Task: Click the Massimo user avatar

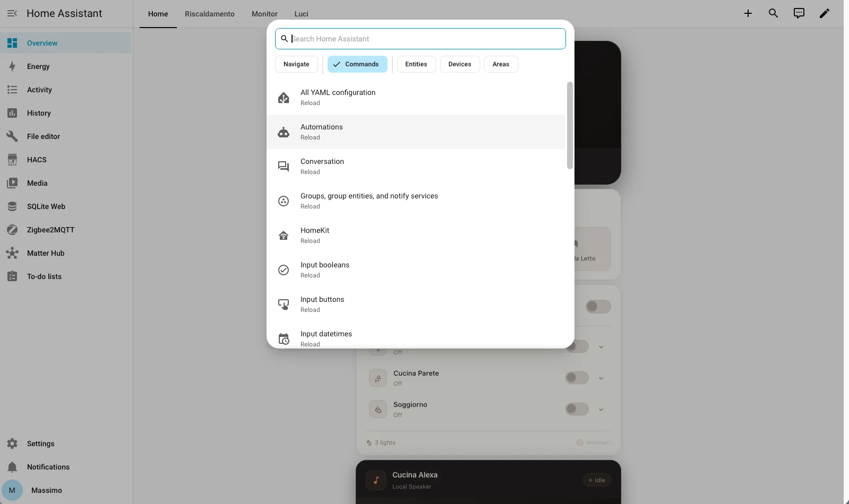Action: [x=12, y=490]
